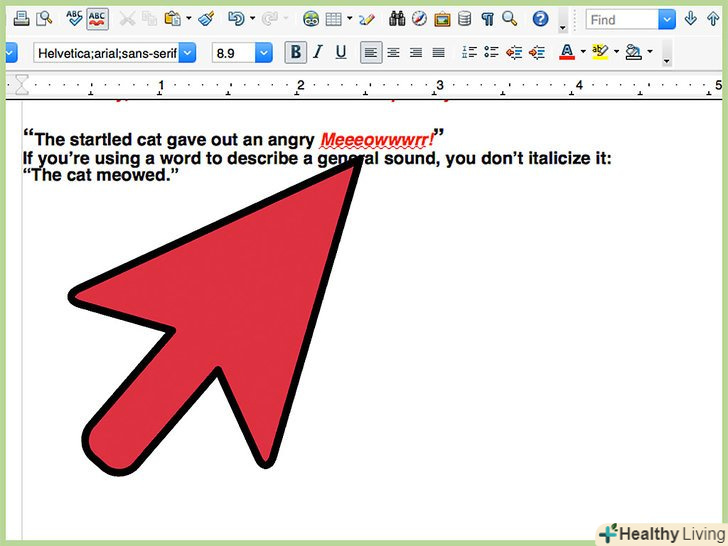Toggle bulleted list icon
The height and width of the screenshot is (546, 728).
tap(492, 52)
